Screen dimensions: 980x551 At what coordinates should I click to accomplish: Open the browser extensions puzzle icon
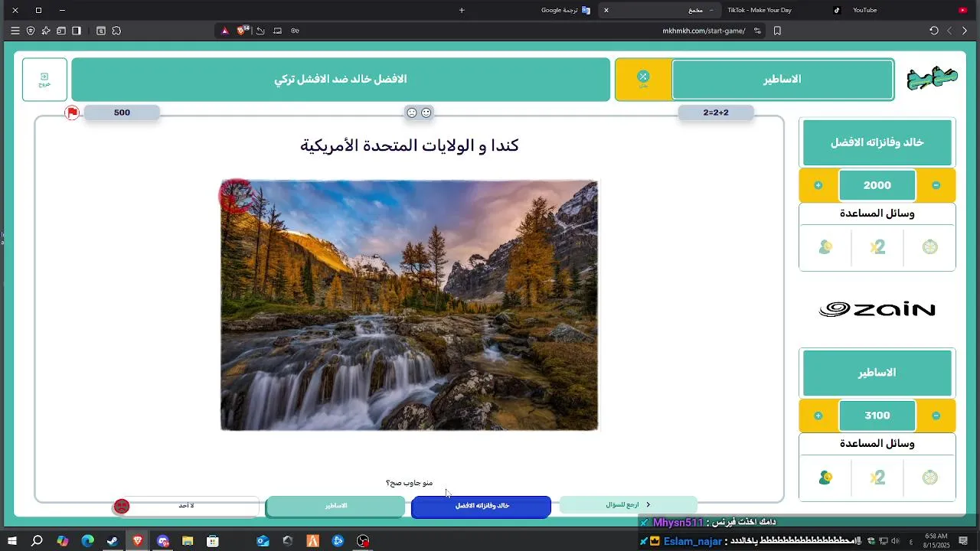(x=116, y=31)
